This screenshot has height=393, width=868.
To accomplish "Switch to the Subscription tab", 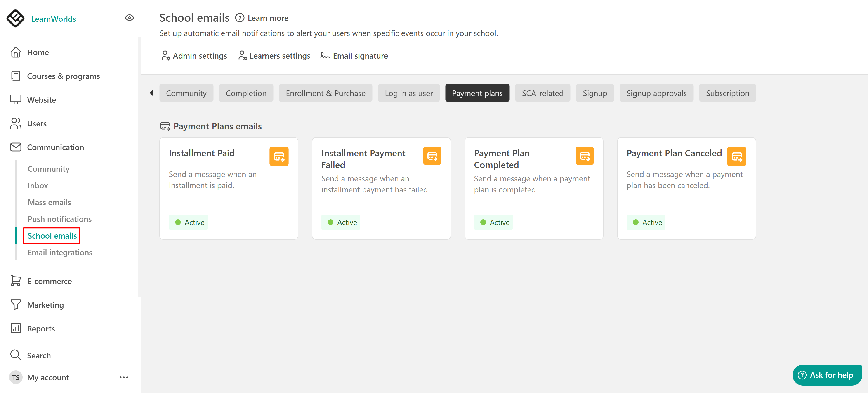I will [727, 93].
